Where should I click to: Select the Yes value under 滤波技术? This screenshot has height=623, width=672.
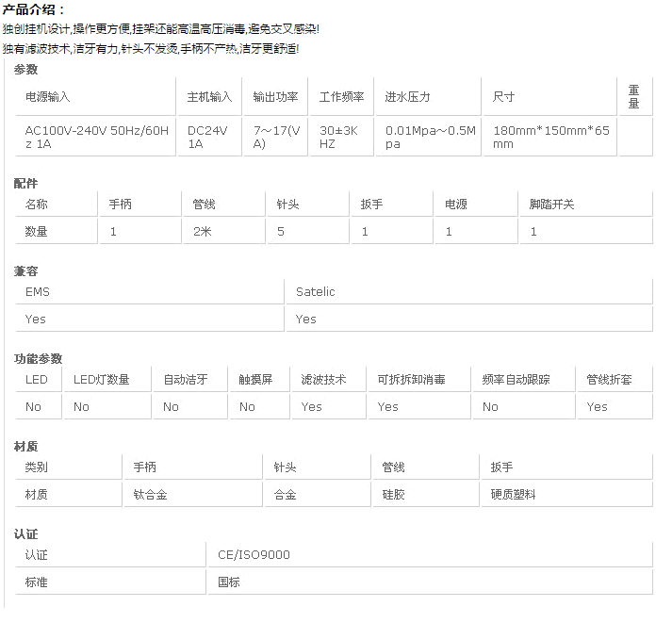click(329, 406)
